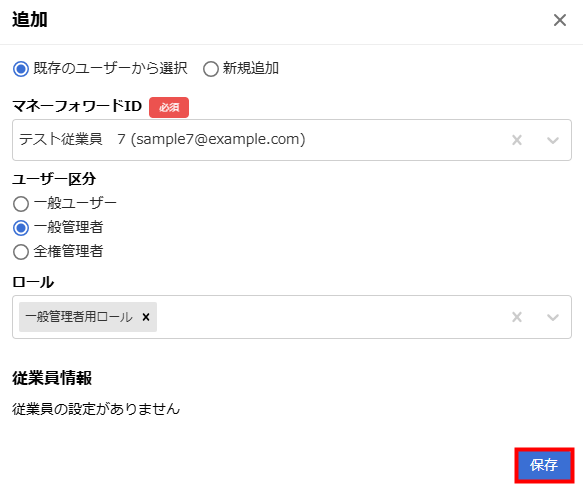Click the ロール field label
This screenshot has width=583, height=495.
(33, 282)
